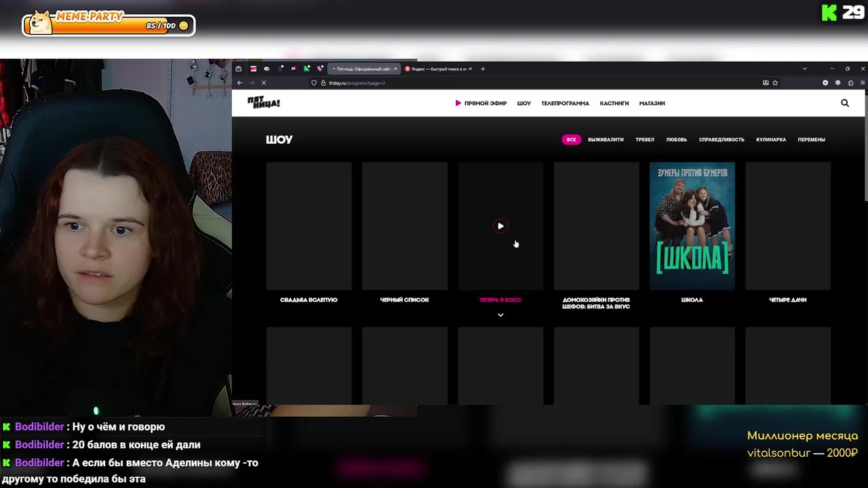
Task: Open the site search magnifier icon
Action: coord(845,103)
